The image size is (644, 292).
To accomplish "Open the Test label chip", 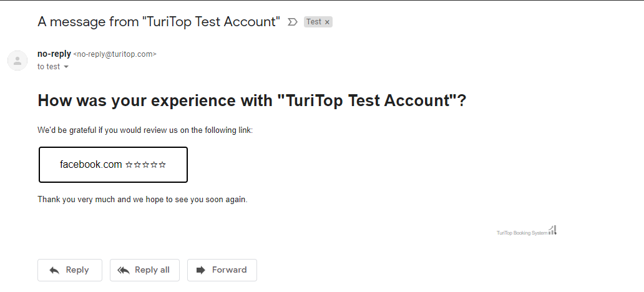I will [314, 22].
